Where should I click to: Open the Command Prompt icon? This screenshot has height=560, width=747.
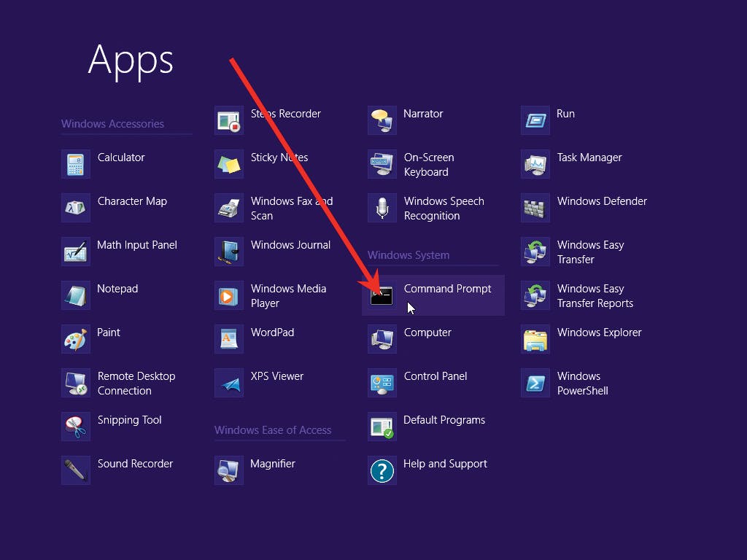click(x=382, y=296)
